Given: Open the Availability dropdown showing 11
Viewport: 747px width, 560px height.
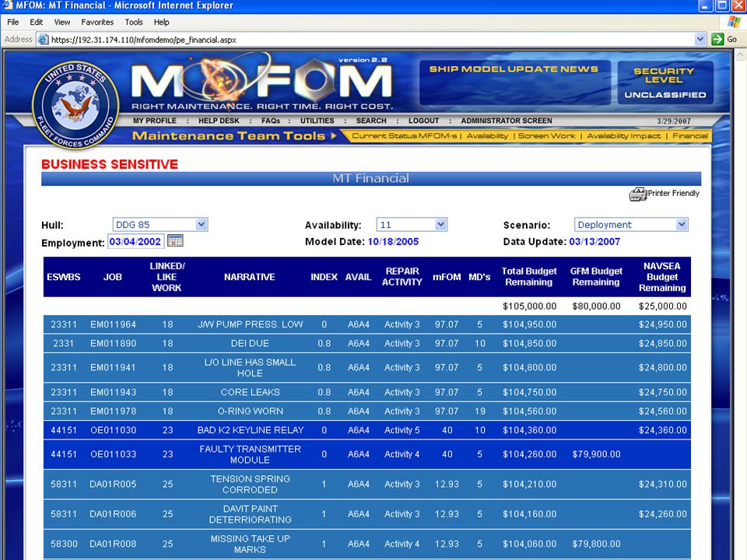Looking at the screenshot, I should tap(412, 225).
